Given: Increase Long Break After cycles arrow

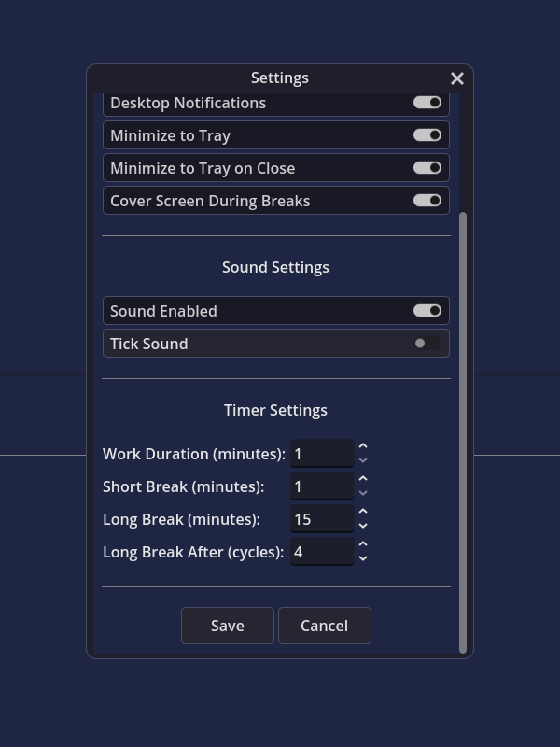Looking at the screenshot, I should 363,544.
